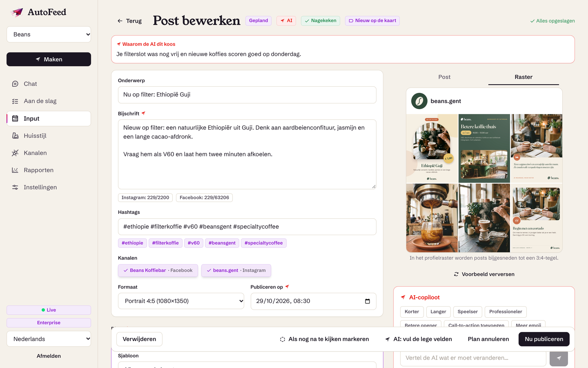Switch to the Post preview tab
This screenshot has height=368, width=588.
444,77
